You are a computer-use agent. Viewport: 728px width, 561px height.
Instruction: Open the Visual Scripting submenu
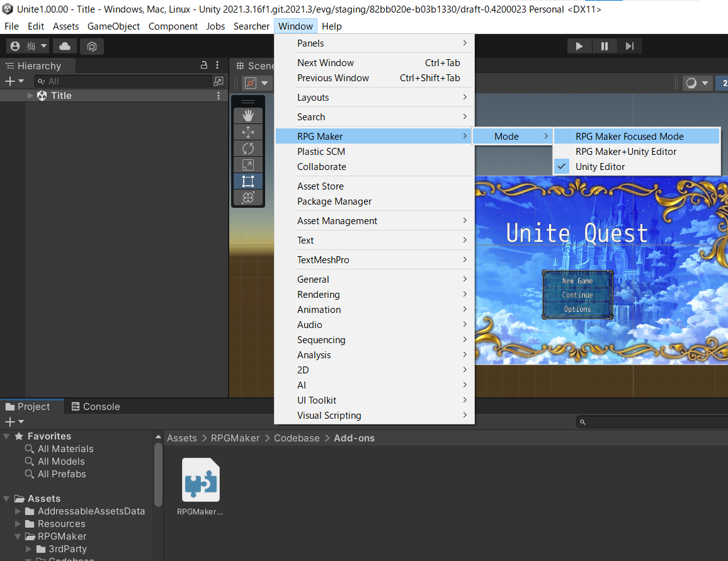(x=375, y=416)
